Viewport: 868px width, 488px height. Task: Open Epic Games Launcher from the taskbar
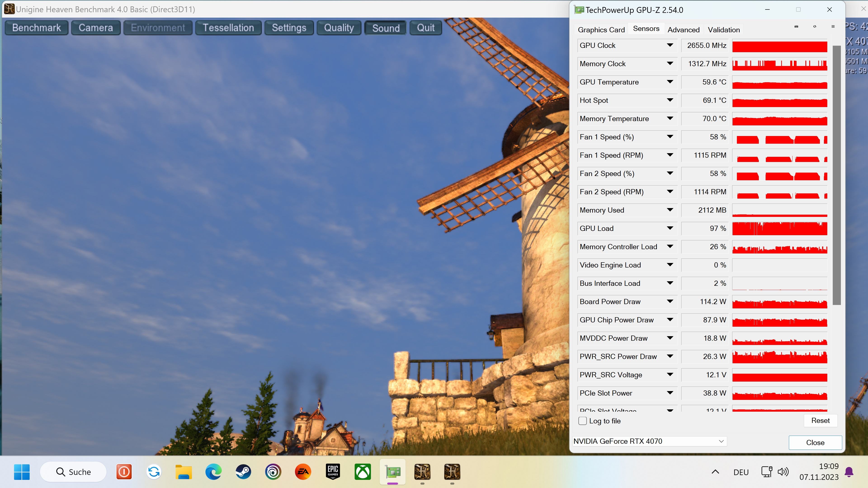coord(333,472)
